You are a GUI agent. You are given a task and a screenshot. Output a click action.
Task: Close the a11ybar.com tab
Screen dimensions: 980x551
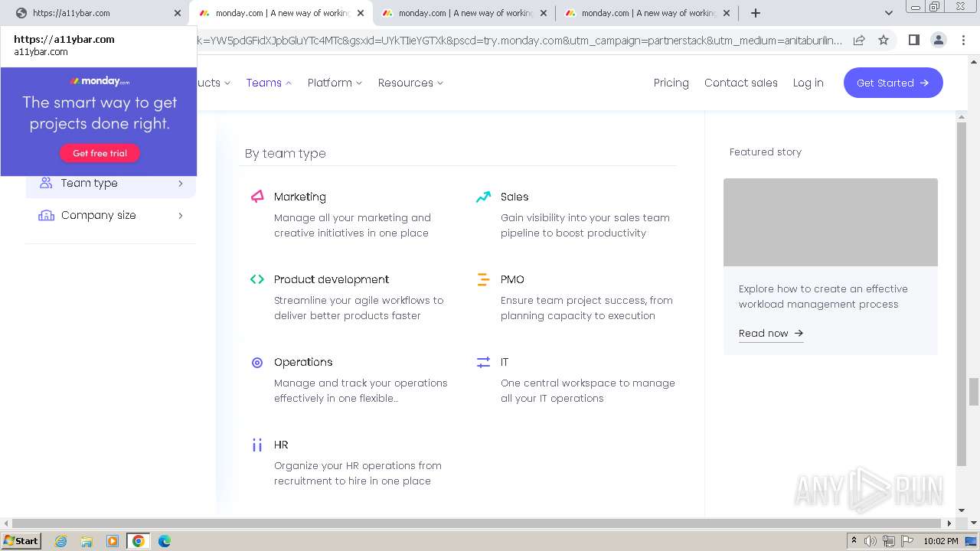click(178, 13)
